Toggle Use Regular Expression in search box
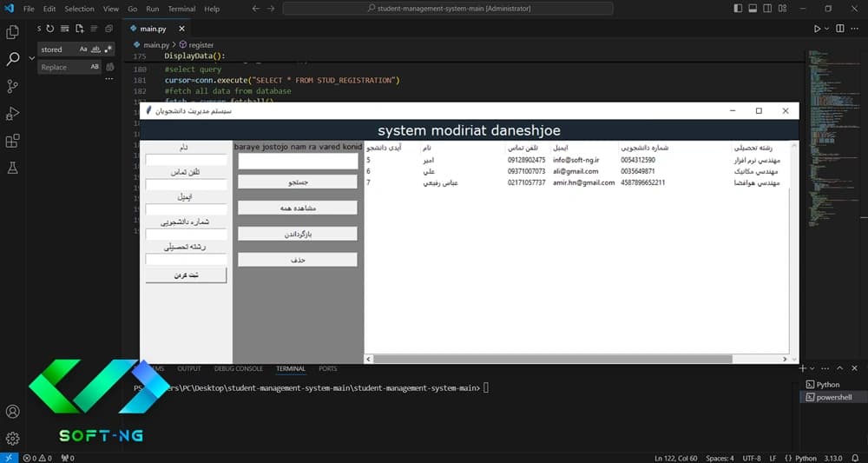Screen dimensions: 868x463 click(108, 50)
